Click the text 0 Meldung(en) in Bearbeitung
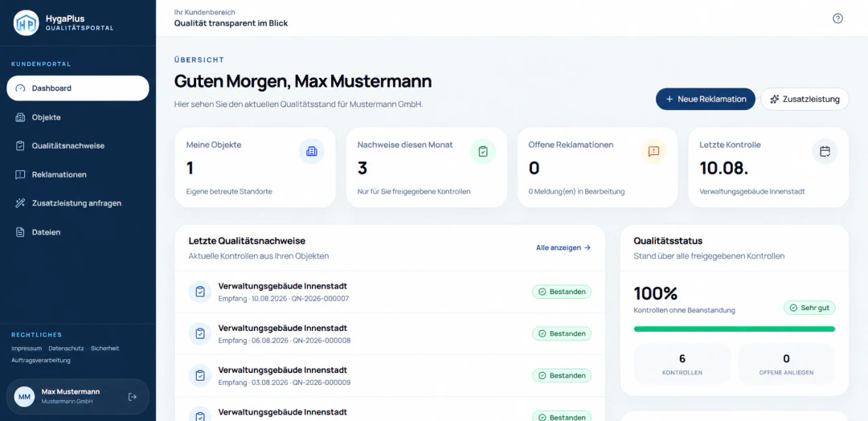Image resolution: width=868 pixels, height=421 pixels. [576, 191]
